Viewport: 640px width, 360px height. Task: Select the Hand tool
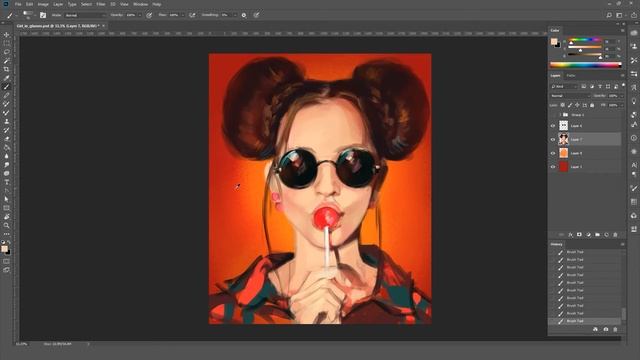click(7, 217)
